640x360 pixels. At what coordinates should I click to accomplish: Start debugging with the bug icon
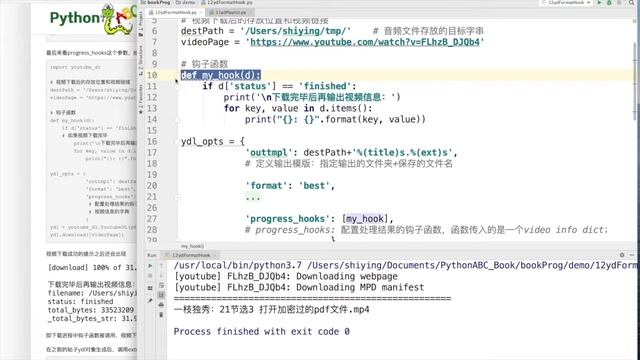[609, 2]
